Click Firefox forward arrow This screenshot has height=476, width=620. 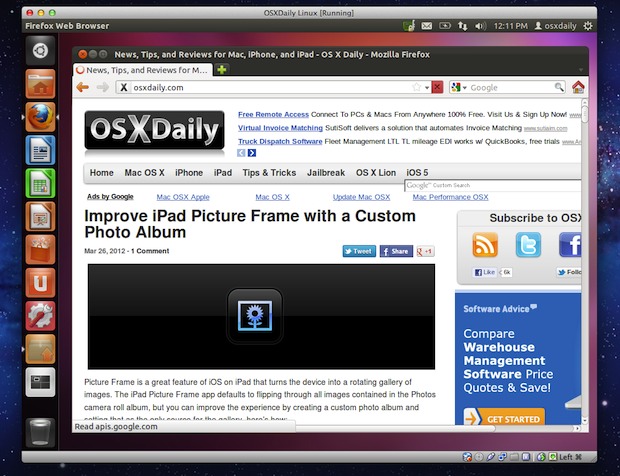pos(102,87)
